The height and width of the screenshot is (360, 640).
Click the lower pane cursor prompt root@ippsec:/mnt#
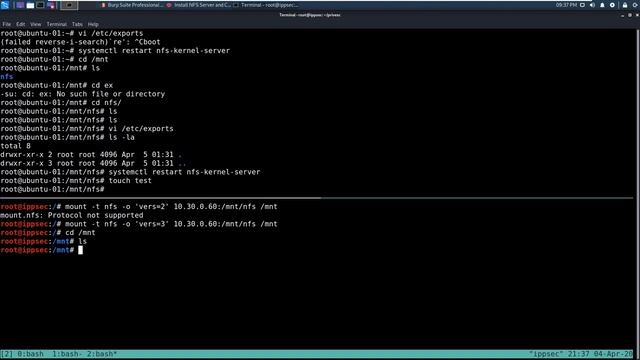[41, 250]
